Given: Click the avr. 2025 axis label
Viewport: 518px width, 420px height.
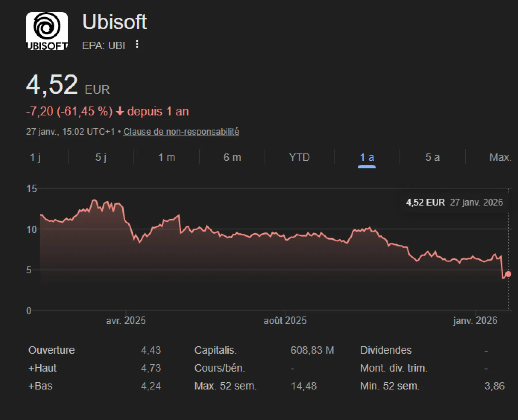Looking at the screenshot, I should [x=126, y=321].
